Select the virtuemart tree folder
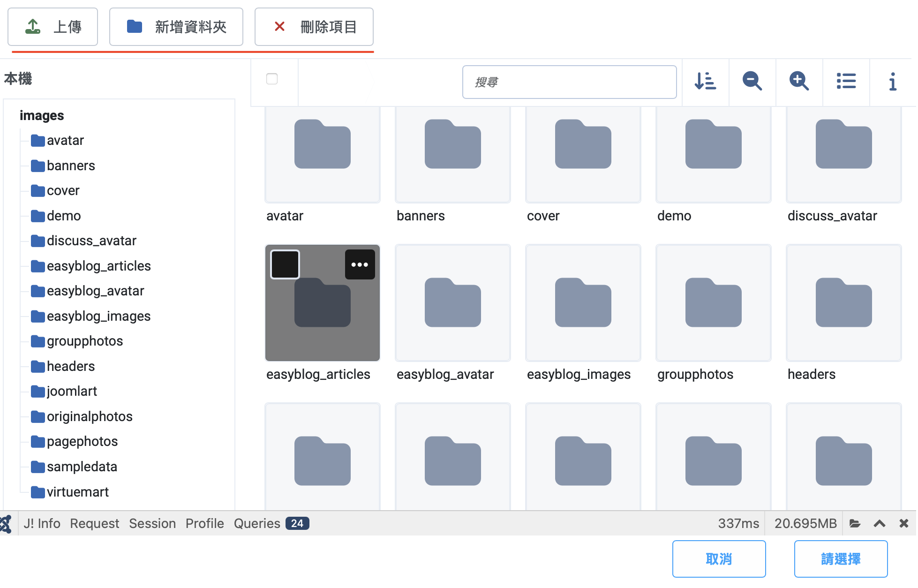Image resolution: width=918 pixels, height=588 pixels. click(77, 492)
